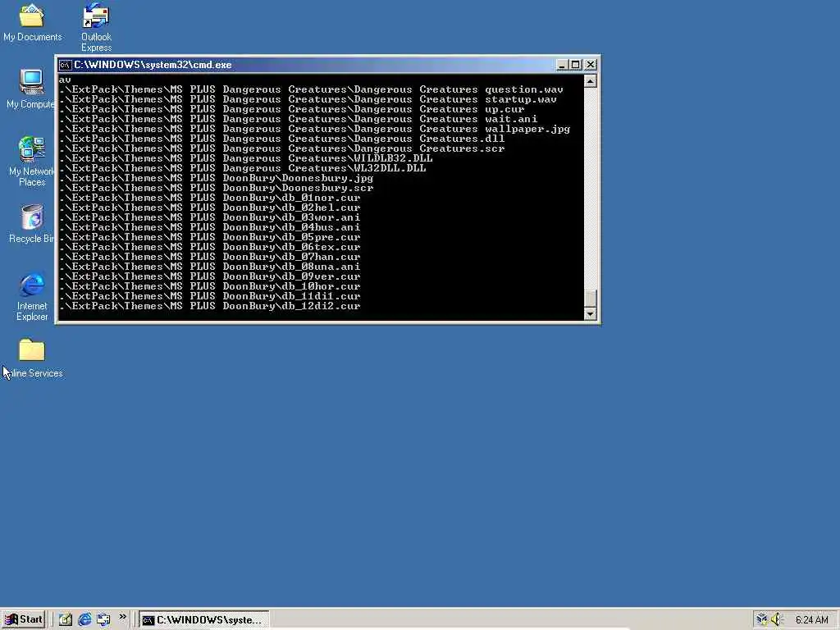Click the cube-shaped system tray icon
Viewport: 840px width, 630px height.
tap(761, 620)
